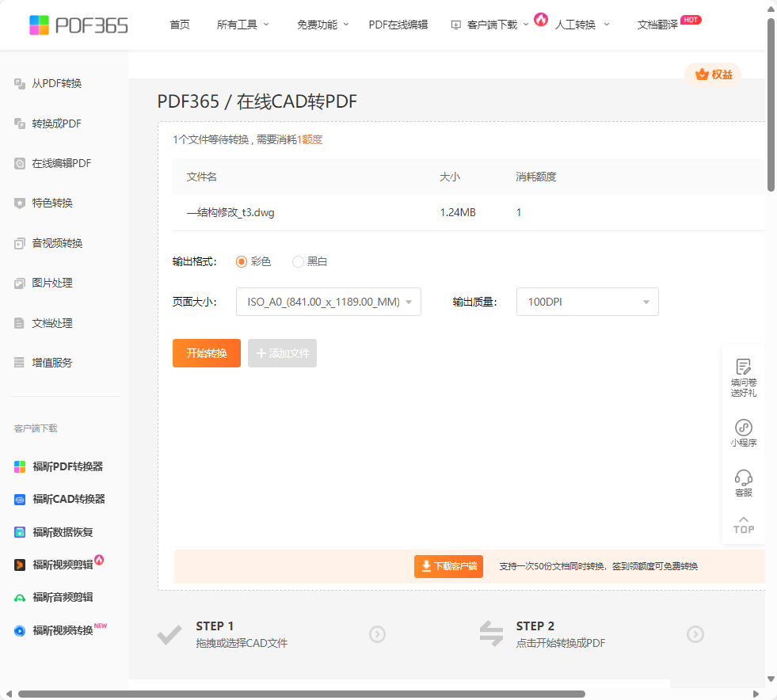777x700 pixels.
Task: Click the 福昕视频转换 app icon
Action: click(x=20, y=630)
